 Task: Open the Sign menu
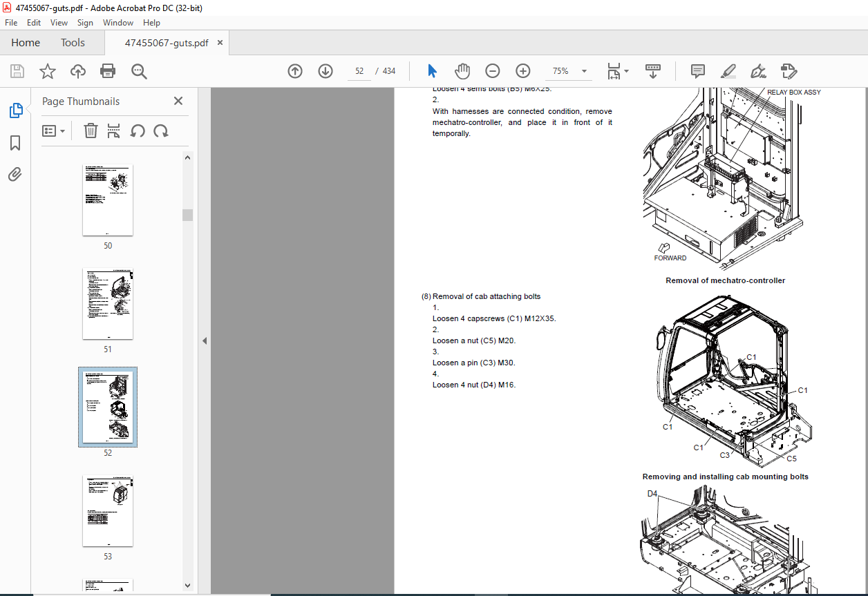tap(85, 23)
